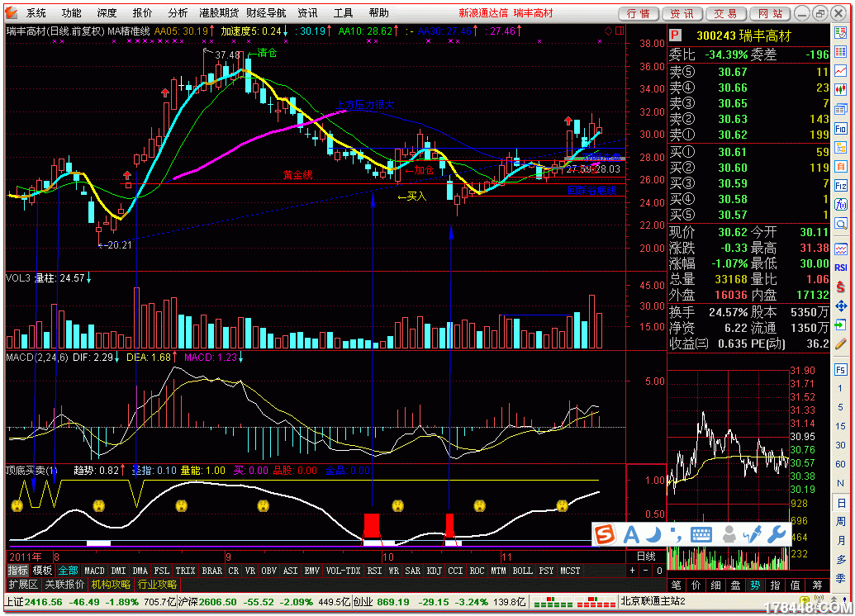Image resolution: width=855 pixels, height=616 pixels.
Task: Open the 系统 menu
Action: (x=36, y=13)
